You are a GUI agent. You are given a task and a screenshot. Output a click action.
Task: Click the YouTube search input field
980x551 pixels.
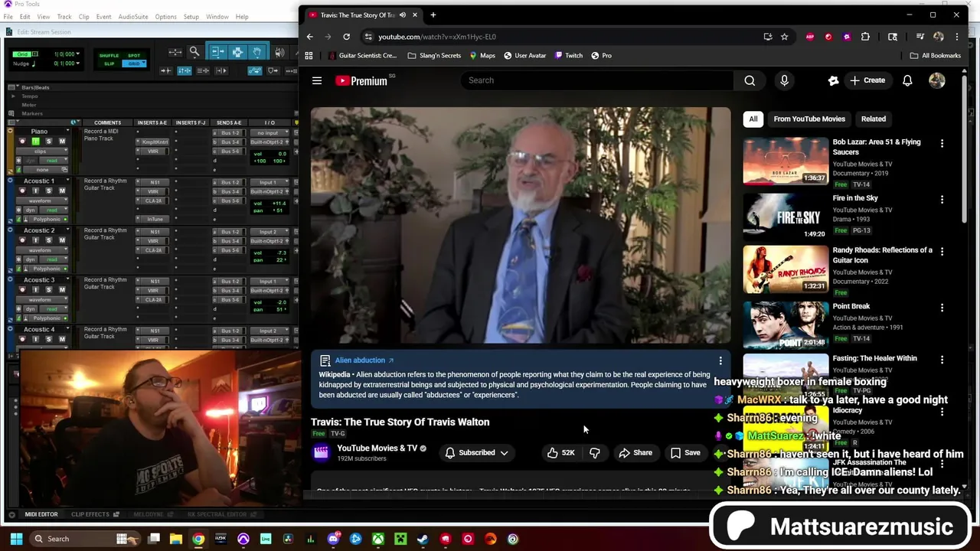[x=596, y=80]
